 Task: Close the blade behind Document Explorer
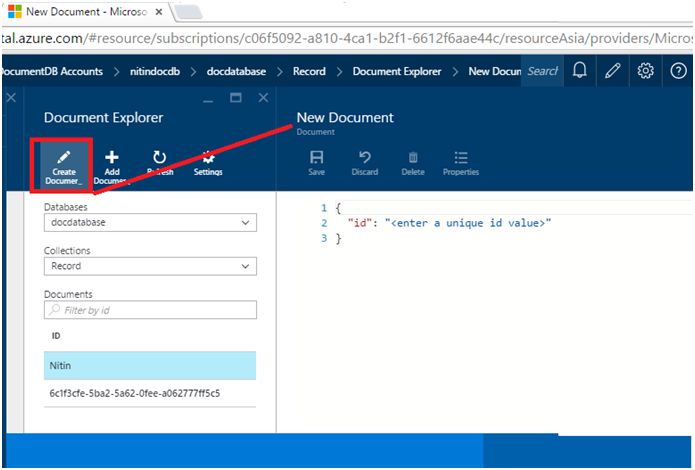point(12,98)
